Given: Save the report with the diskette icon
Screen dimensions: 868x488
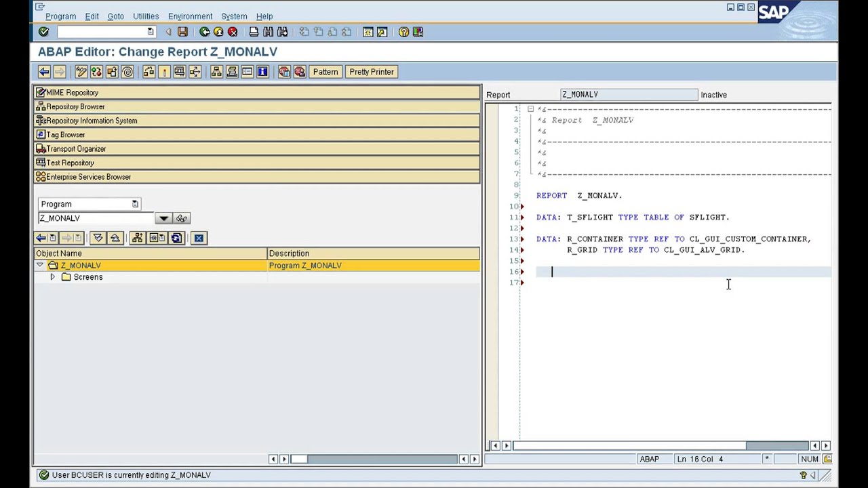Looking at the screenshot, I should point(182,32).
